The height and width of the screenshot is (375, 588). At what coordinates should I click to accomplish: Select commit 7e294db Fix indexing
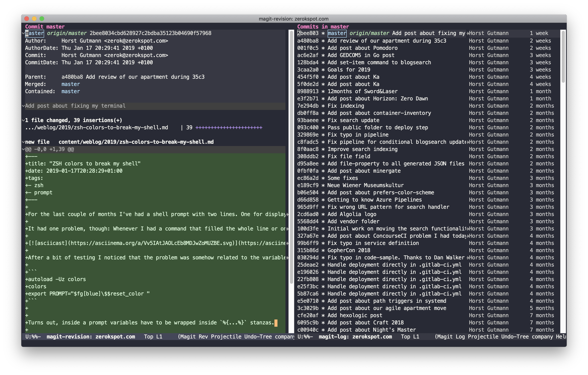(428, 106)
